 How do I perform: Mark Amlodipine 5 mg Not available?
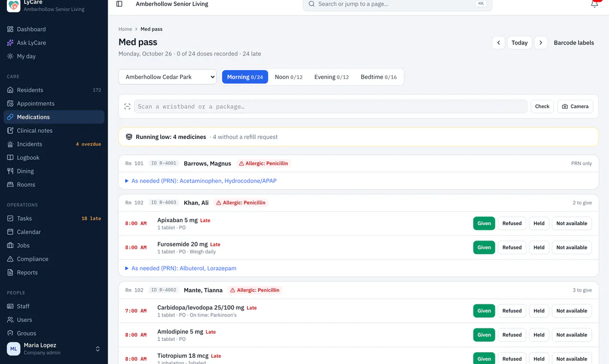pyautogui.click(x=572, y=335)
